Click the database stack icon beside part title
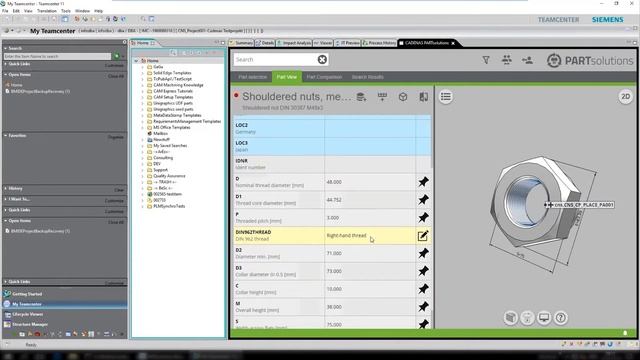This screenshot has height=360, width=640. [x=361, y=97]
